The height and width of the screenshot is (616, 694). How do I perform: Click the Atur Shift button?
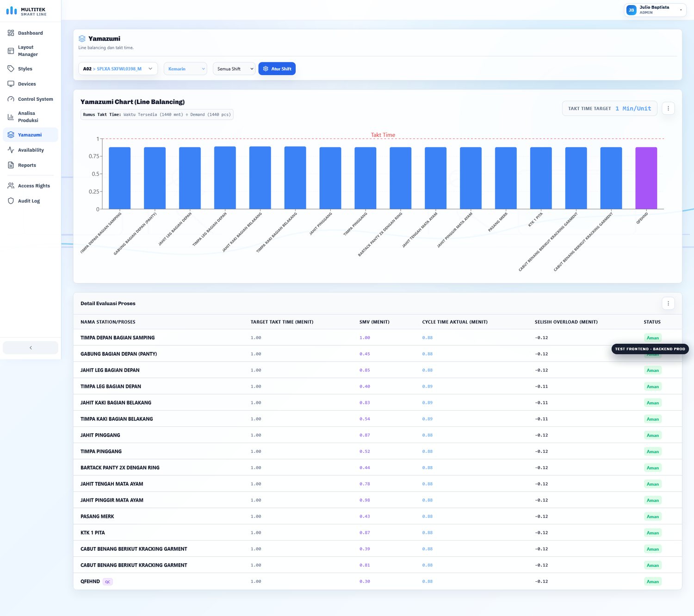click(x=277, y=69)
